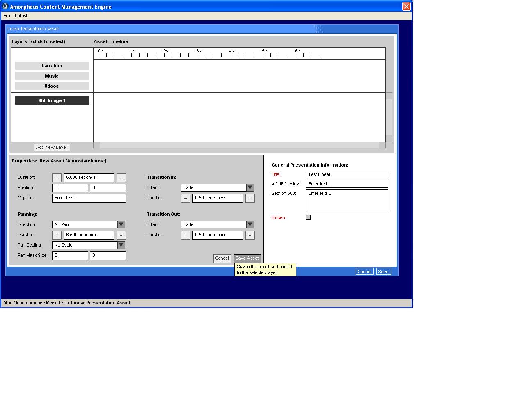
Task: Toggle the Hidden checkbox
Action: tap(308, 217)
